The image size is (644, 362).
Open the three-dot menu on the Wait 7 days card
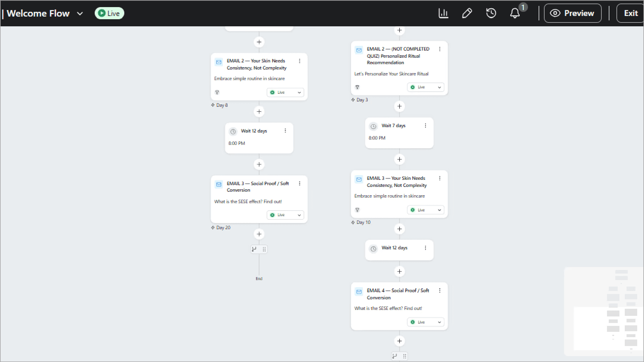click(426, 126)
